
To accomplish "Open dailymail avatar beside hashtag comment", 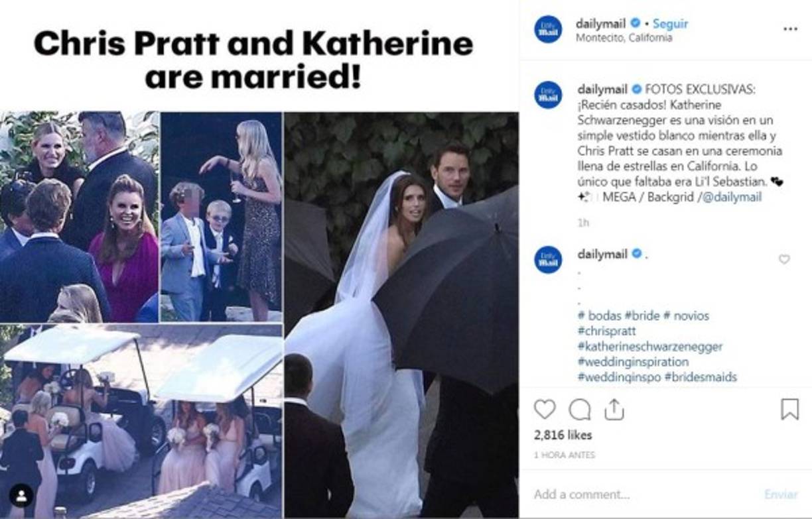I will 548,259.
